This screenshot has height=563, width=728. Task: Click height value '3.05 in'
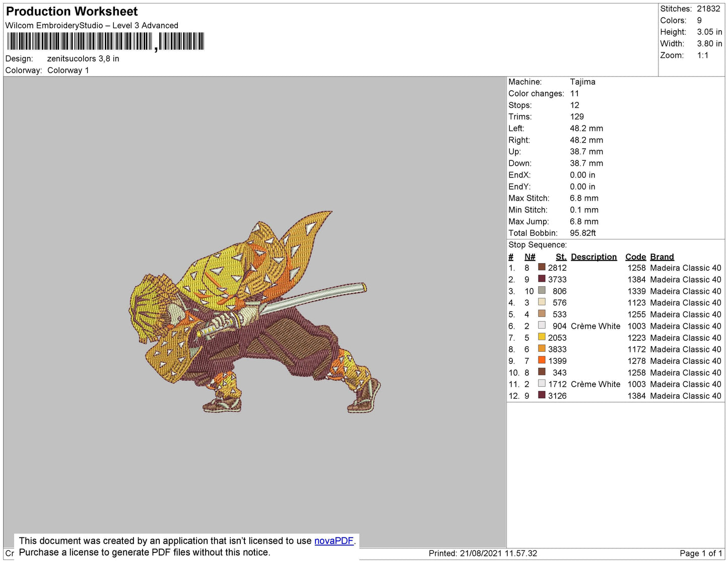pos(709,32)
